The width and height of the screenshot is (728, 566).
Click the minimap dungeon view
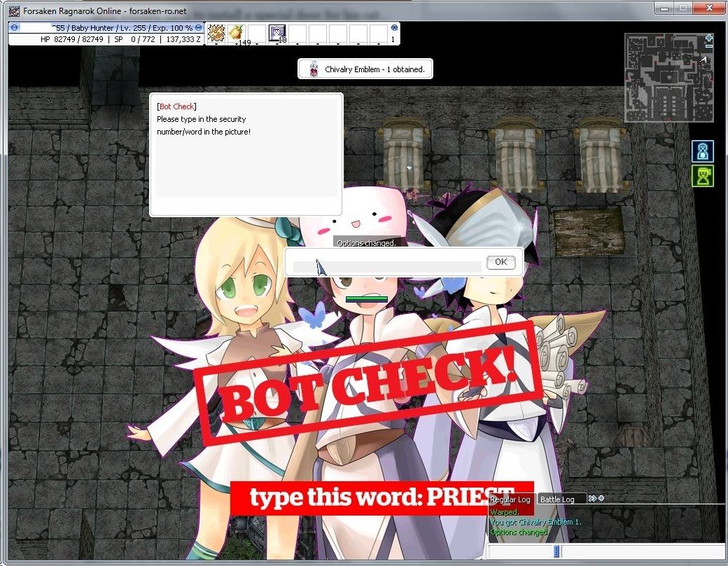click(x=669, y=78)
